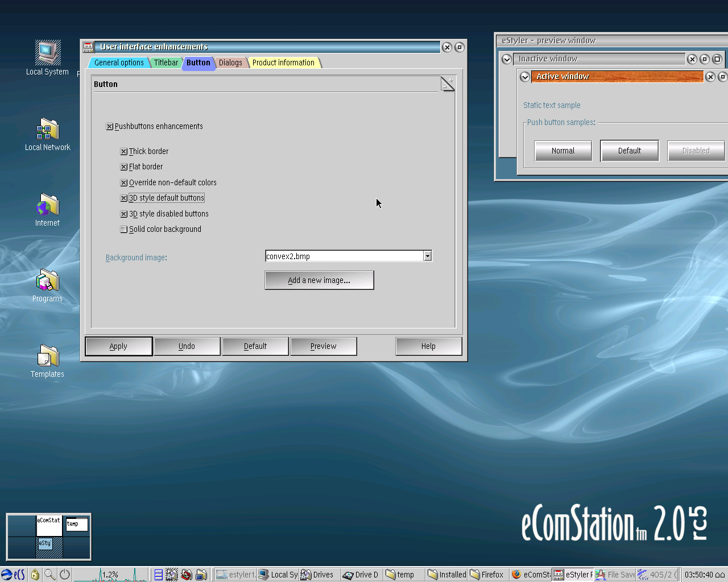Open the Programs desktop folder

click(48, 285)
